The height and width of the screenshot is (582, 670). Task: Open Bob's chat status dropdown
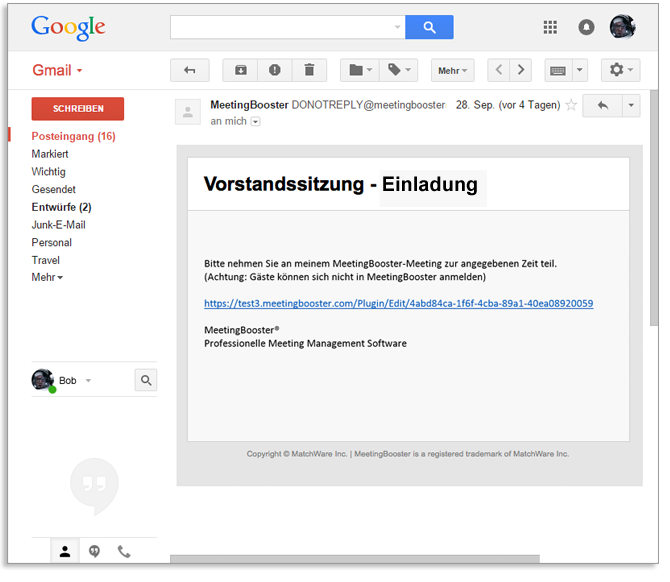tap(88, 380)
